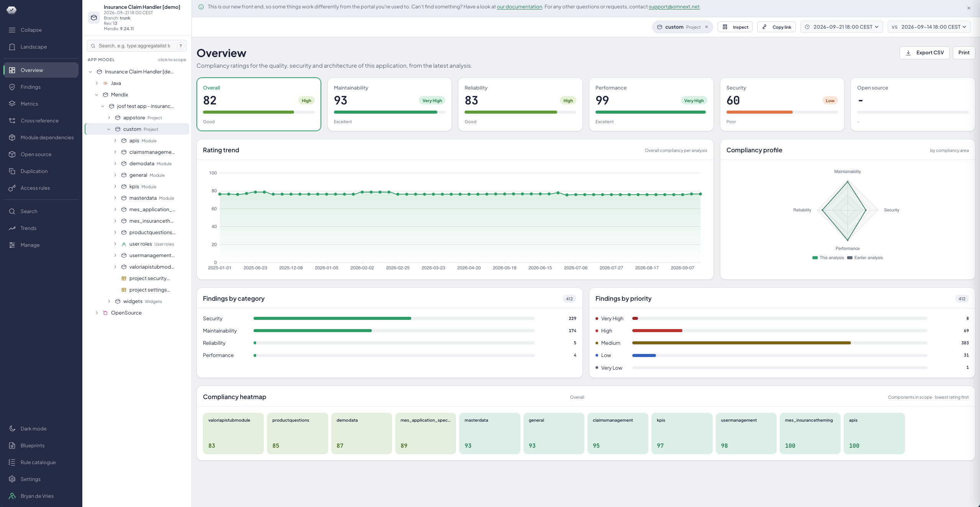Select the Security rating card progress bar
Screen dimensions: 980x507
pyautogui.click(x=782, y=112)
